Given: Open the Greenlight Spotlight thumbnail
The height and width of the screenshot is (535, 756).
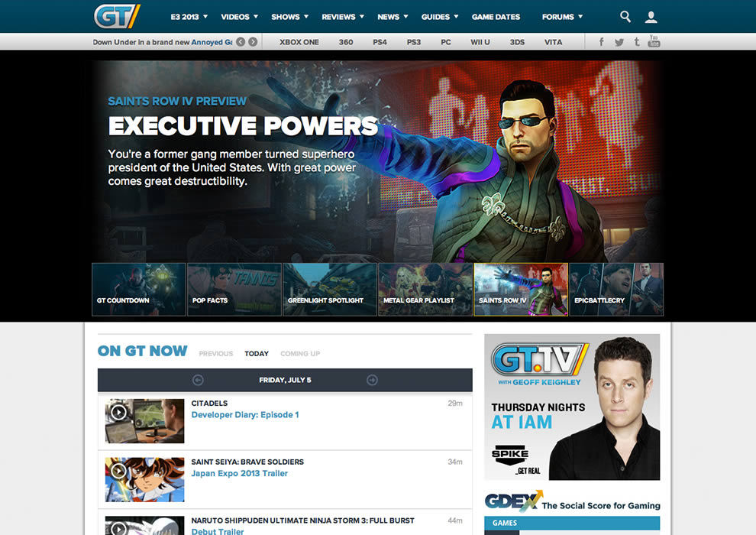Looking at the screenshot, I should tap(330, 290).
